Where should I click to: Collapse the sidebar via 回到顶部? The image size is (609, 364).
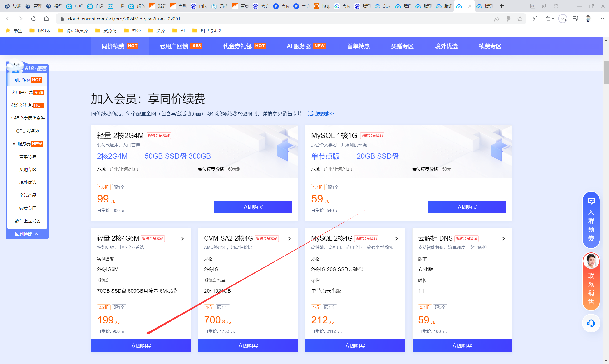point(27,234)
